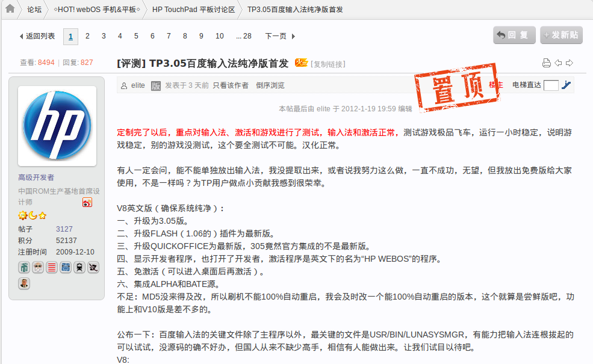Click the red horizontal lines medal
This screenshot has width=593, height=364.
click(x=52, y=268)
